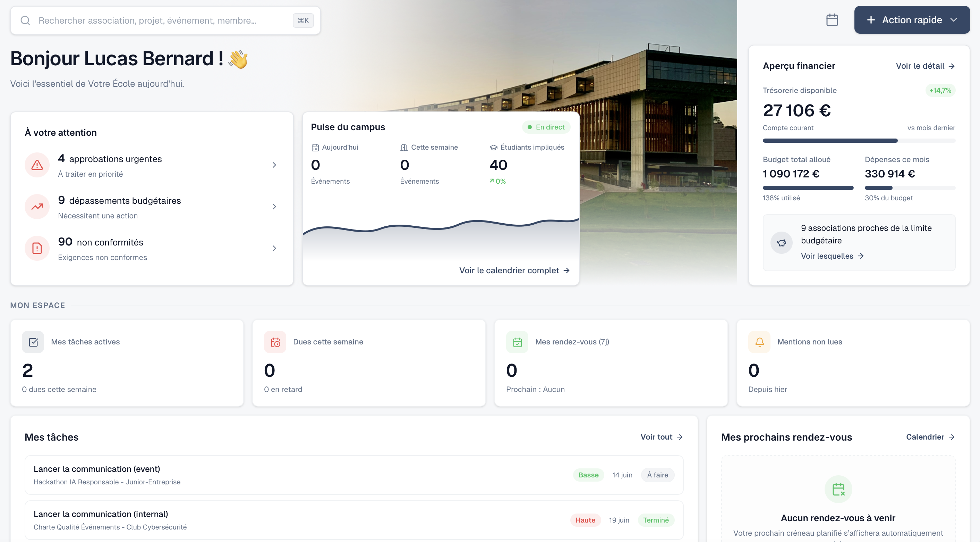Click the green En direct status badge
The height and width of the screenshot is (542, 980).
(546, 127)
